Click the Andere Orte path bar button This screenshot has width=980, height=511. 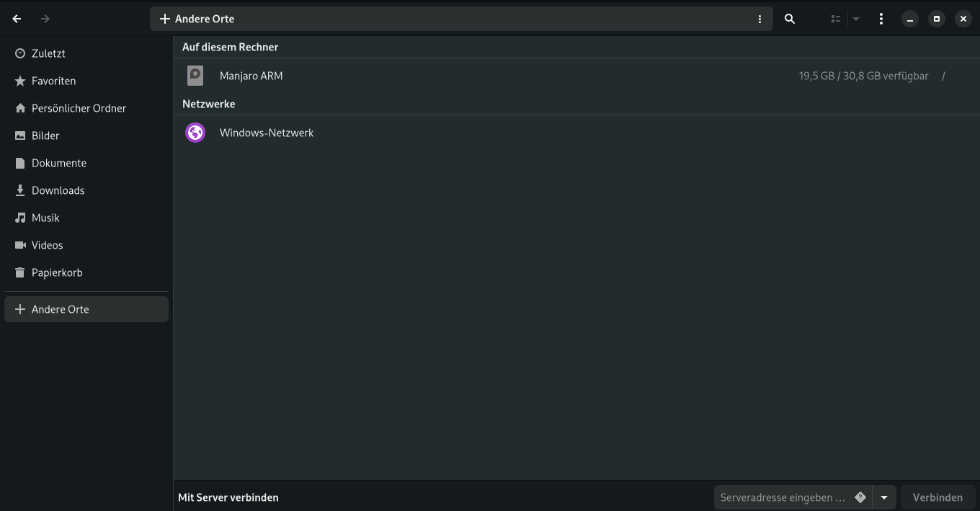click(x=197, y=19)
